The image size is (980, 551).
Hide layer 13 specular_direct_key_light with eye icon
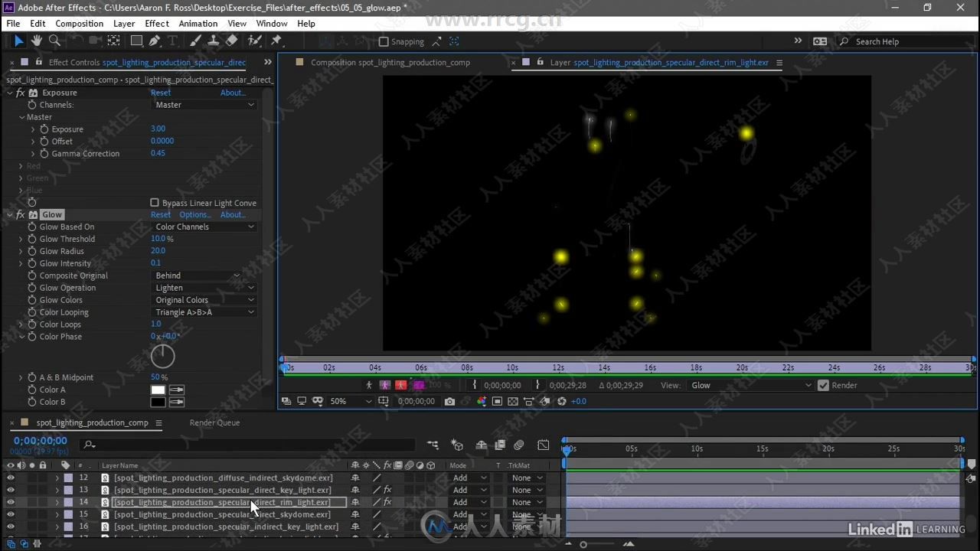tap(11, 490)
